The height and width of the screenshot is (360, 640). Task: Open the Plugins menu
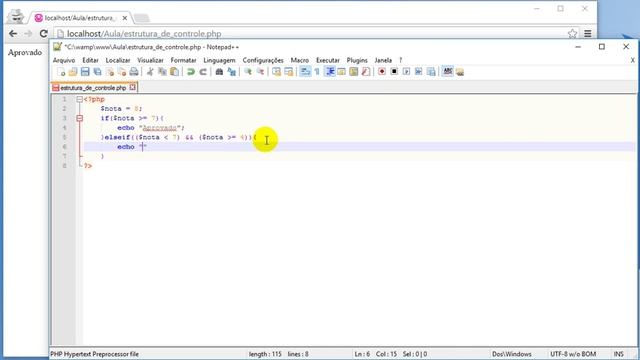(357, 60)
